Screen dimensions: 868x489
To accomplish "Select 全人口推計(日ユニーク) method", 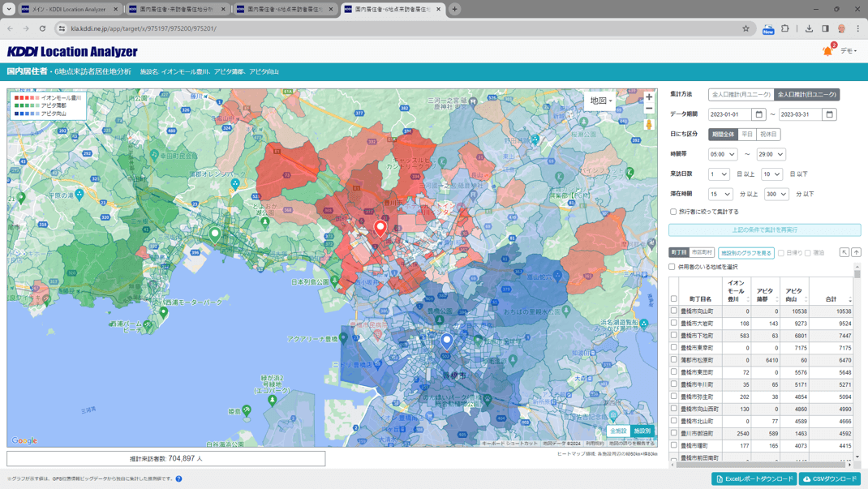I will (806, 95).
